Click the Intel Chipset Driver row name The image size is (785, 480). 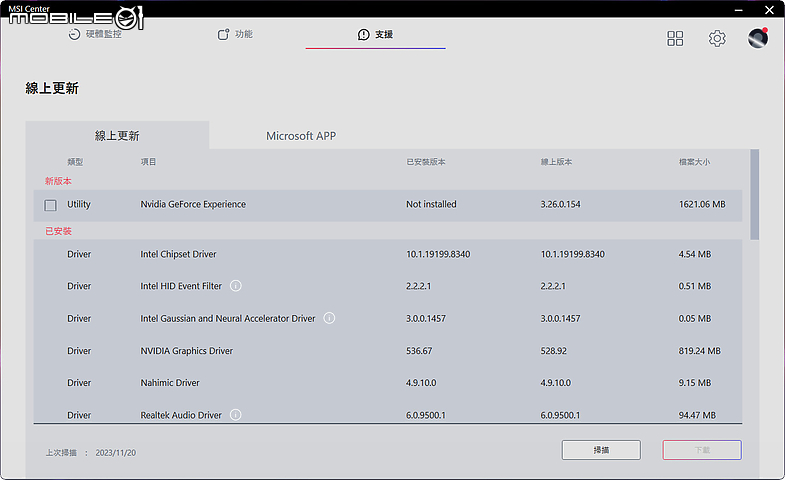point(178,254)
